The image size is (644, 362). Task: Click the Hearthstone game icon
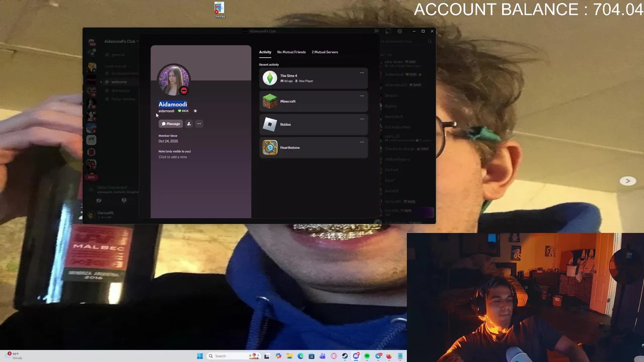click(x=270, y=147)
